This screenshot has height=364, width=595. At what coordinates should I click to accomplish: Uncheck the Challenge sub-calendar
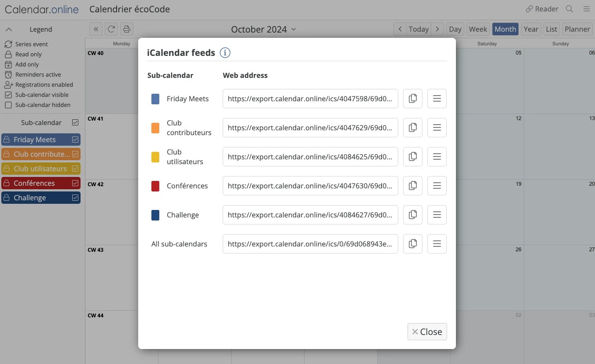(x=75, y=198)
